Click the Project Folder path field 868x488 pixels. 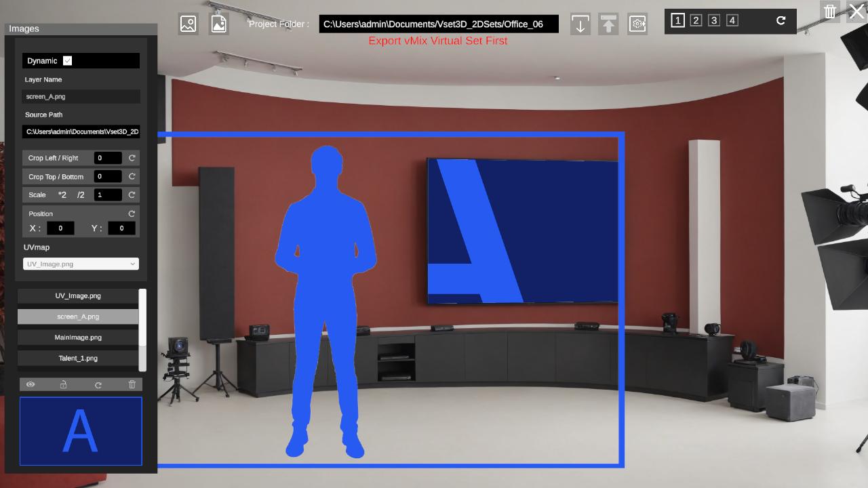439,24
